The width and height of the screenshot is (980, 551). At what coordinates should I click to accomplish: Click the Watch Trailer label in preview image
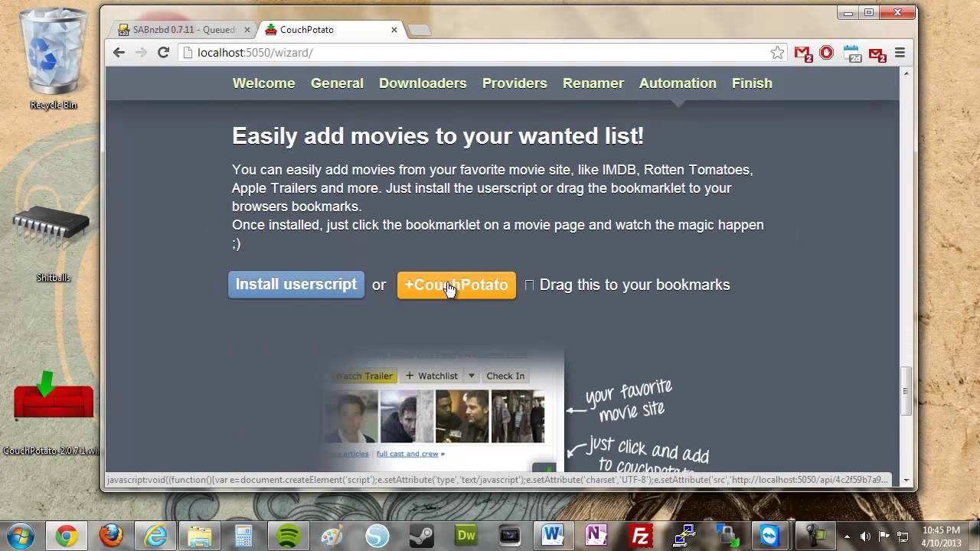tap(364, 376)
